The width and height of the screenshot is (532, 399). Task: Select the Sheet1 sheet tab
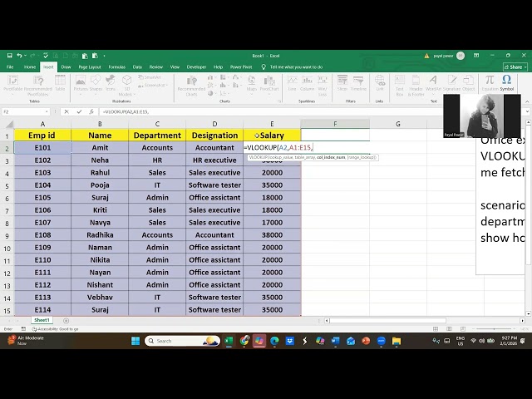click(42, 320)
